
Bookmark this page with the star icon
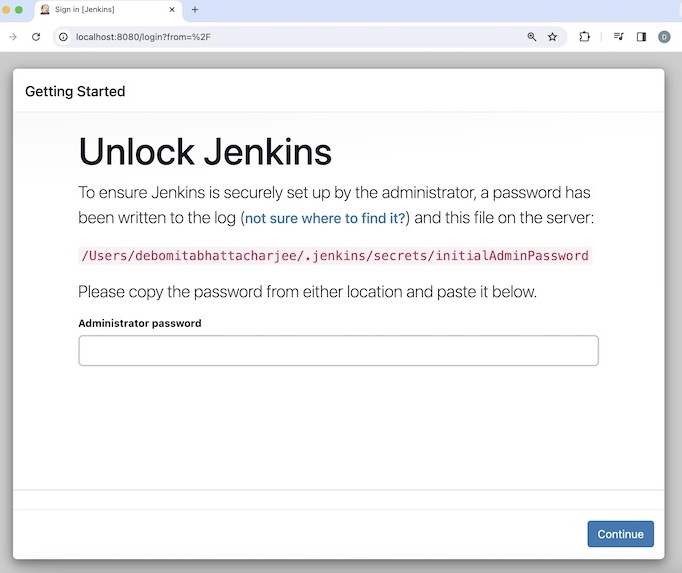click(552, 37)
